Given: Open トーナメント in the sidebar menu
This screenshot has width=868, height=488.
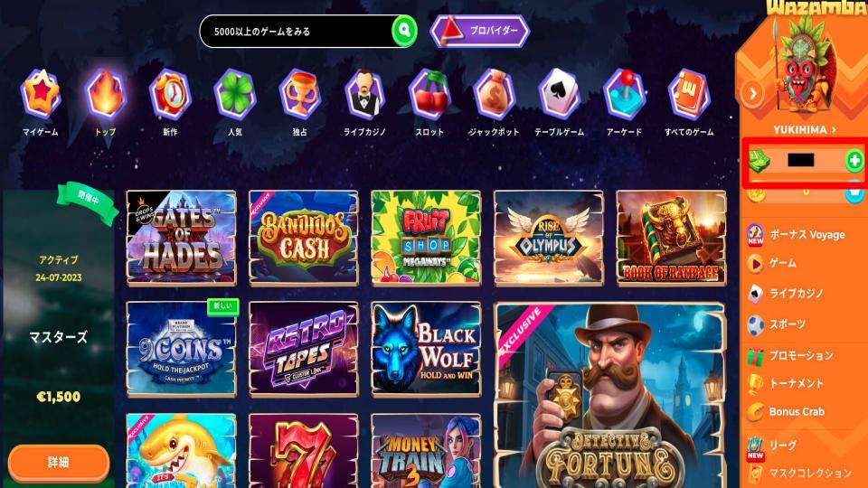Looking at the screenshot, I should pyautogui.click(x=797, y=383).
